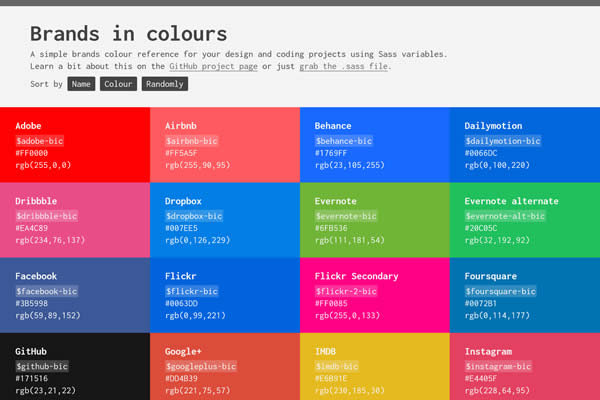The height and width of the screenshot is (400, 600).
Task: Click the Airbnb brand name
Action: coord(181,126)
